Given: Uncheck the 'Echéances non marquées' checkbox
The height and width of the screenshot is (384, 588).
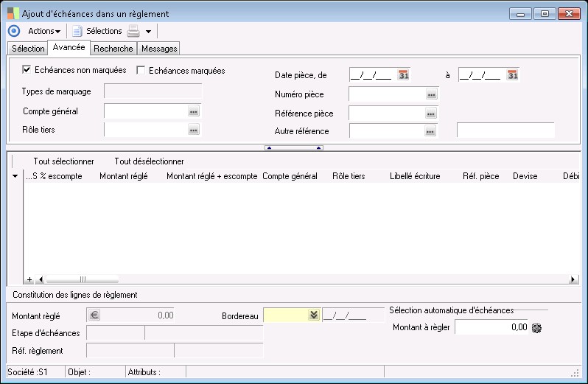Looking at the screenshot, I should tap(27, 71).
